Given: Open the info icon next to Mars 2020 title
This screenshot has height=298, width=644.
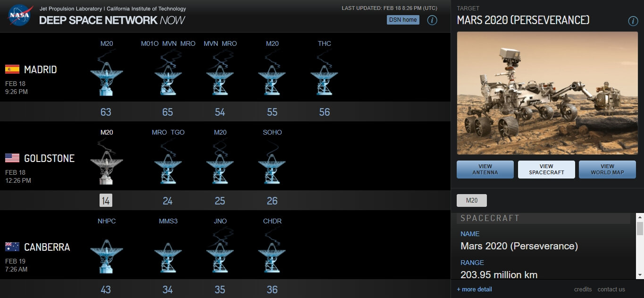Looking at the screenshot, I should tap(633, 21).
